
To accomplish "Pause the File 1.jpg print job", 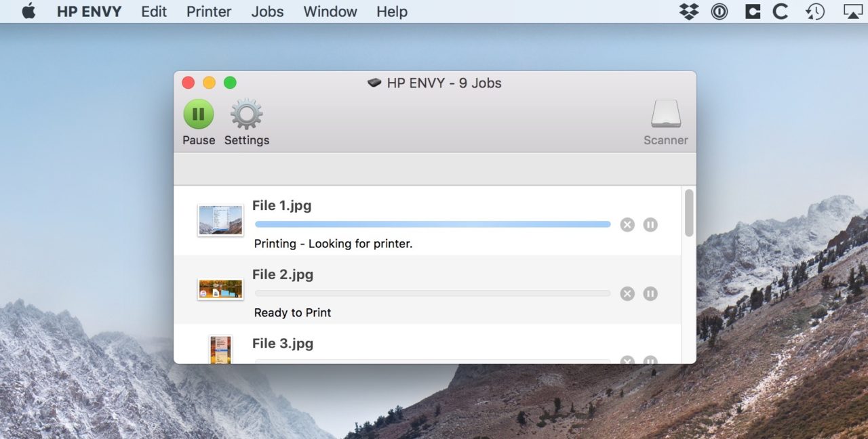I will click(650, 224).
